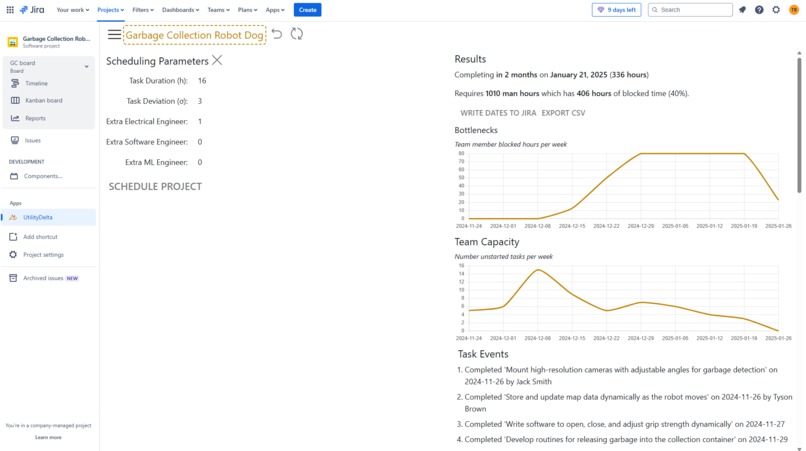Edit the Task Duration value 16
Screen dimensions: 806x451
pyautogui.click(x=202, y=81)
